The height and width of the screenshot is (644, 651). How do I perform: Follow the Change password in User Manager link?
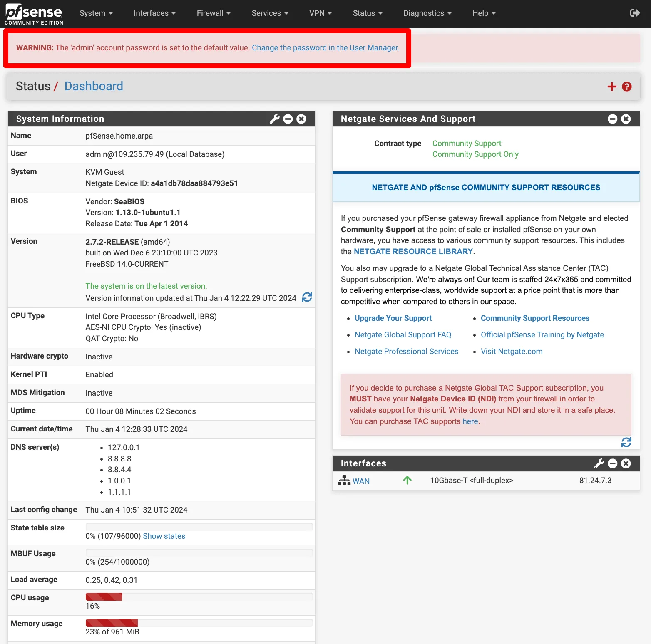coord(325,48)
